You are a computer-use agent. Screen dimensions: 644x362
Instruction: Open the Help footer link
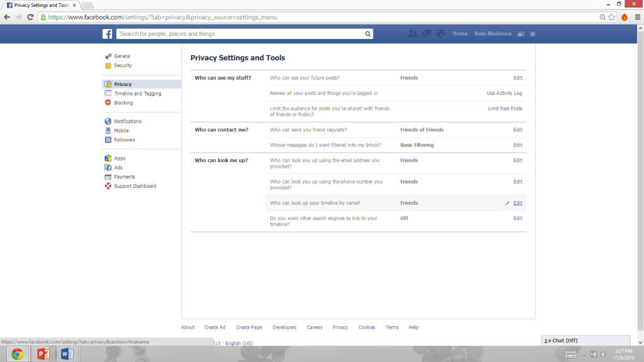pyautogui.click(x=414, y=327)
